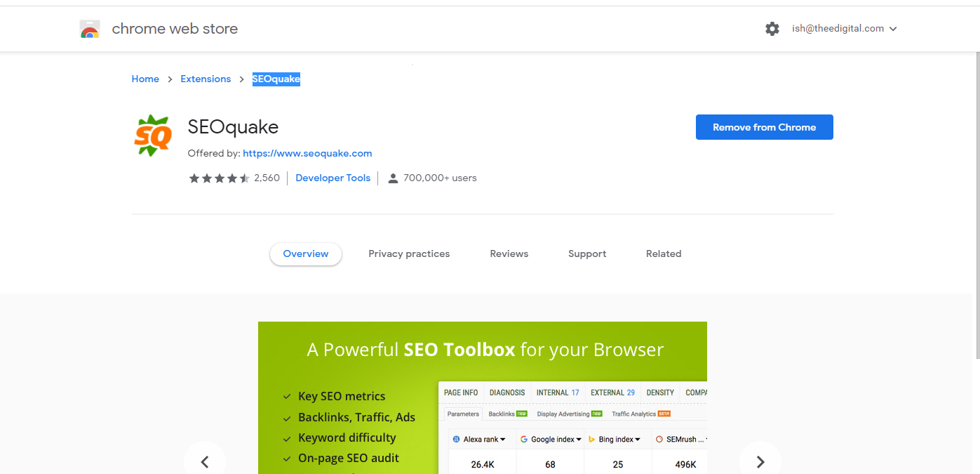Image resolution: width=980 pixels, height=474 pixels.
Task: Click the half-filled fifth star
Action: point(245,178)
